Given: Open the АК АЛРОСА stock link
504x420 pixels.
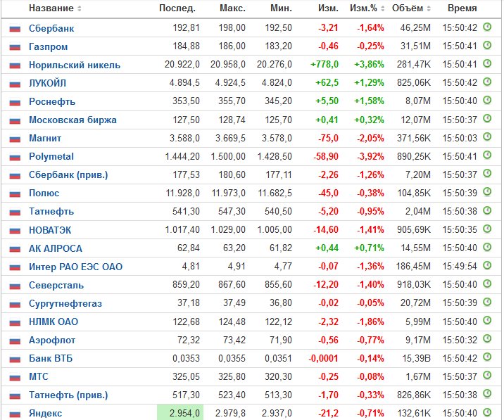Looking at the screenshot, I should pyautogui.click(x=56, y=248).
